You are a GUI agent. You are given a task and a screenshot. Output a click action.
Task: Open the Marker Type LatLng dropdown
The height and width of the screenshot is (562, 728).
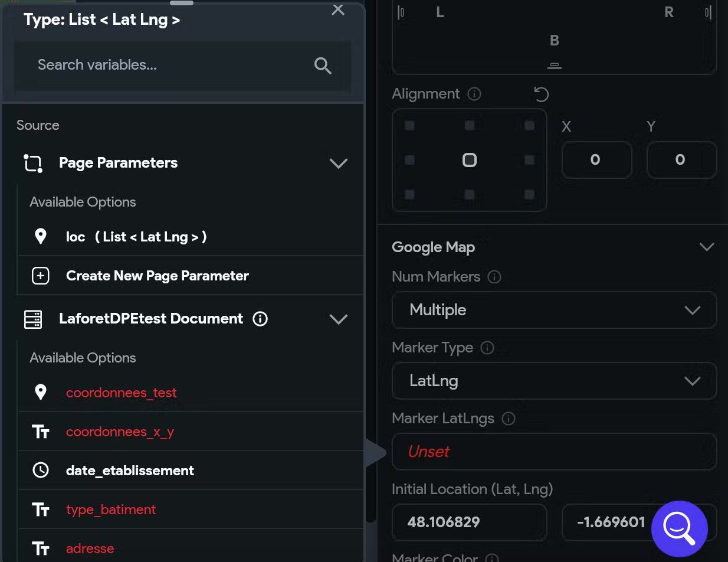point(554,381)
